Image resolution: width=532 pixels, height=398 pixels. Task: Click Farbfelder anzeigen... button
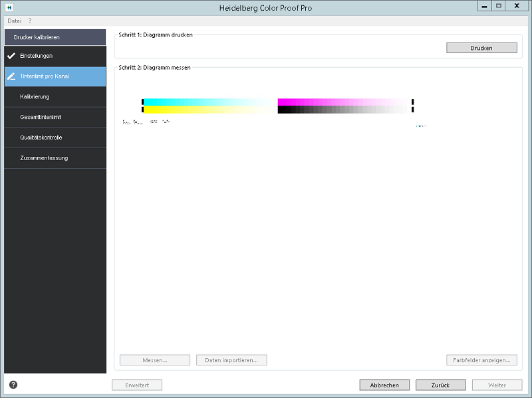point(481,360)
